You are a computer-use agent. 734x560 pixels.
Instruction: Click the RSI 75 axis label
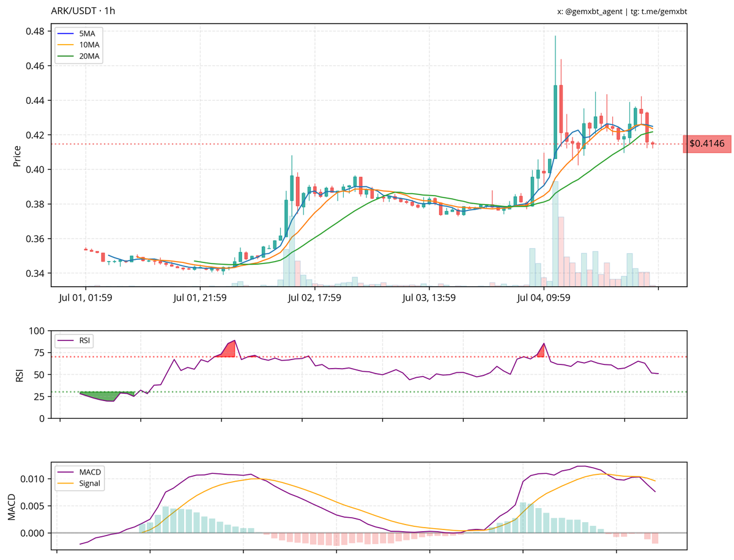tap(40, 353)
